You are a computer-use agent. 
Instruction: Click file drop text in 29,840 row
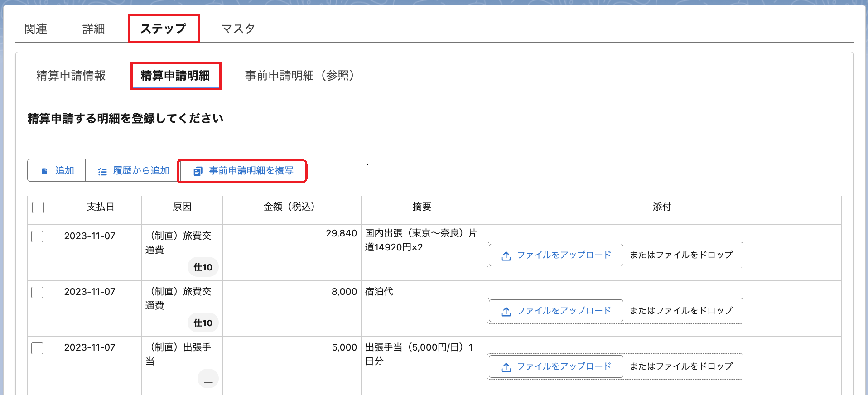coord(681,255)
